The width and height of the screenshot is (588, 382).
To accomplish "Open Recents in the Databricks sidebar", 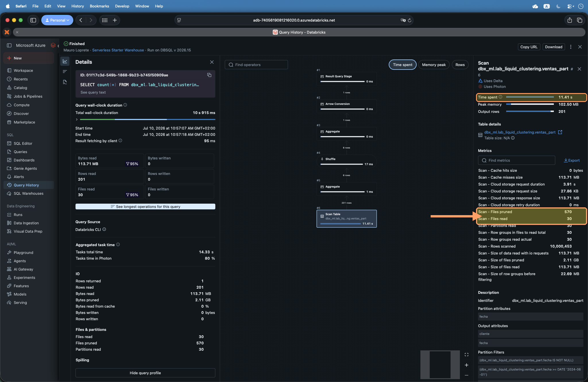I will [x=21, y=79].
